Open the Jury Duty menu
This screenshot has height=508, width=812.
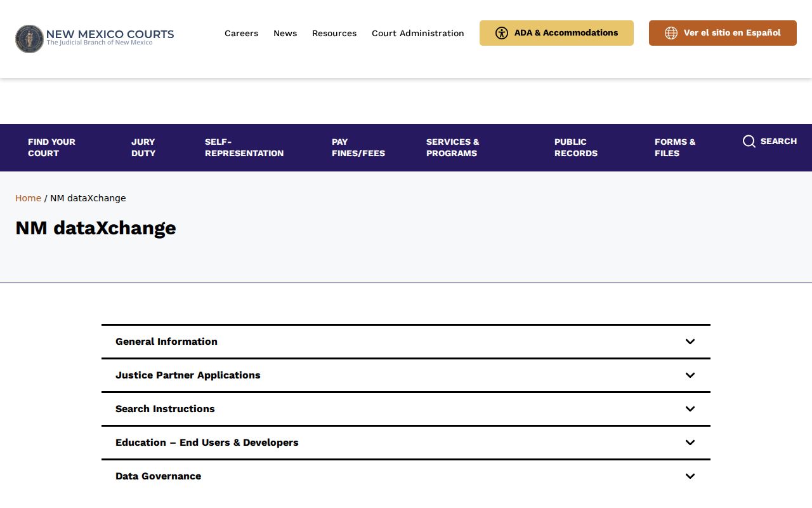(143, 147)
